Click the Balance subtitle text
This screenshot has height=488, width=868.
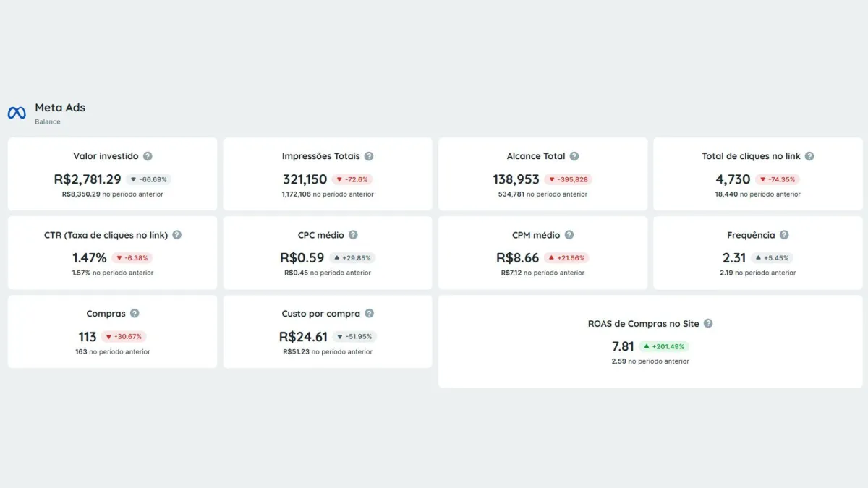(48, 121)
